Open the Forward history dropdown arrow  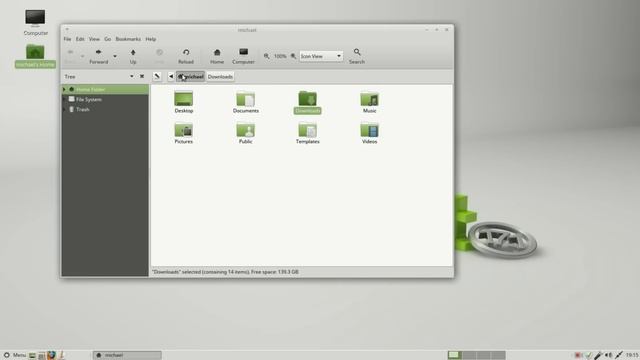tap(115, 56)
